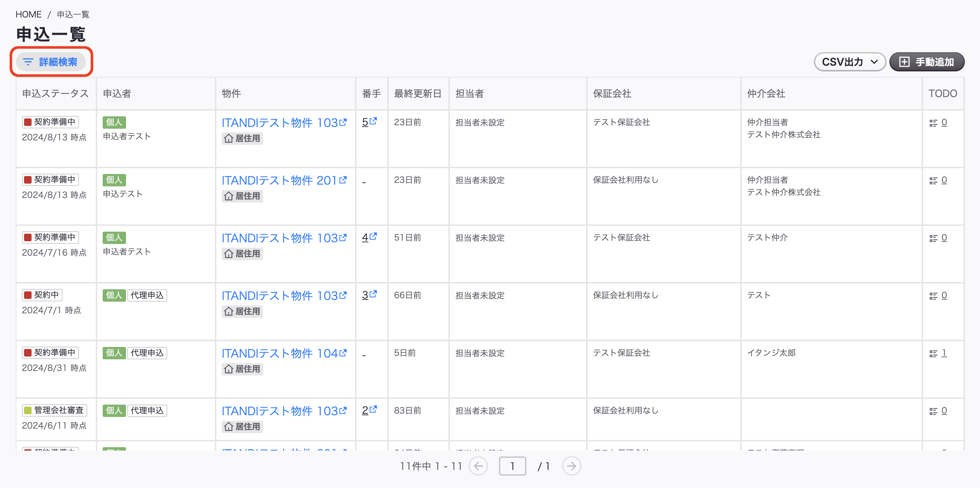Open 番手 5 external link

pyautogui.click(x=369, y=122)
